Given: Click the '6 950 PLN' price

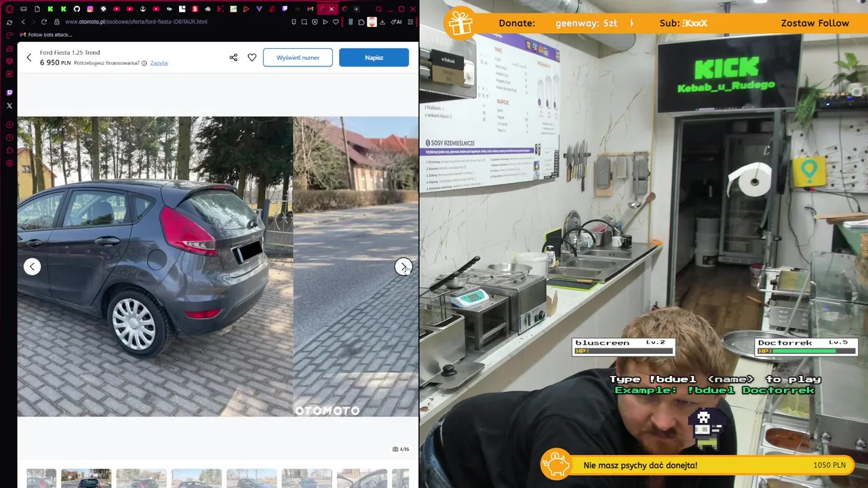Looking at the screenshot, I should (55, 63).
